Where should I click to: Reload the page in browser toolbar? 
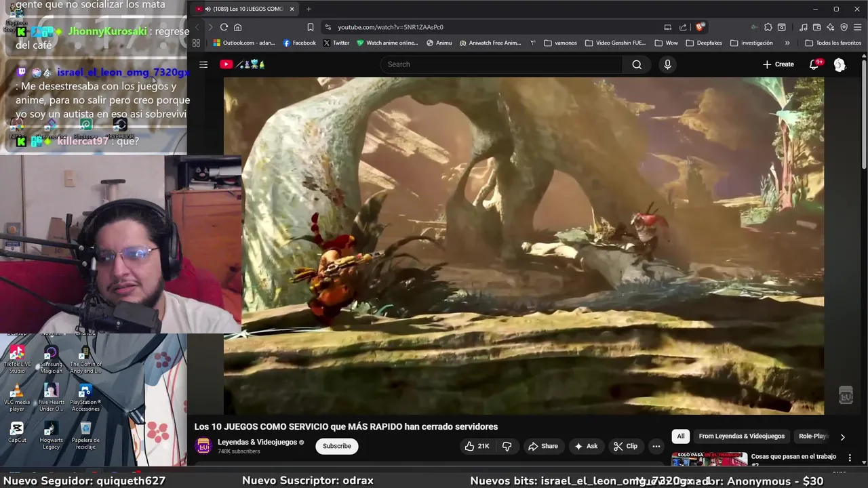[x=224, y=27]
